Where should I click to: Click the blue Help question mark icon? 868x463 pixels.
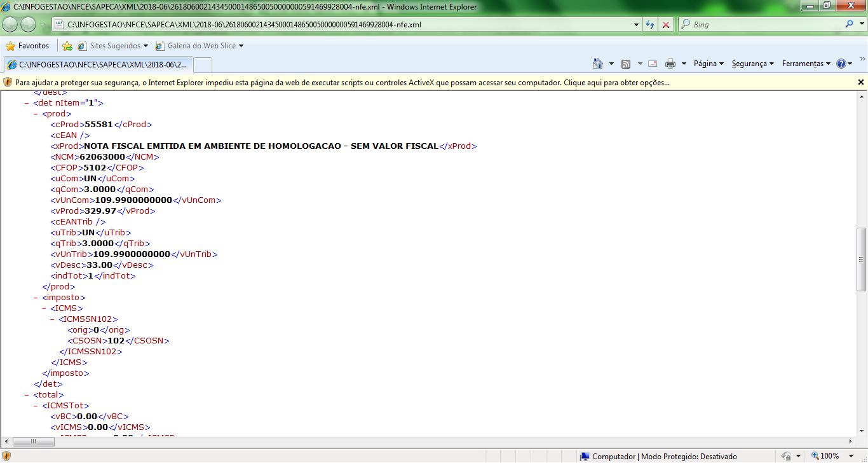pos(841,64)
